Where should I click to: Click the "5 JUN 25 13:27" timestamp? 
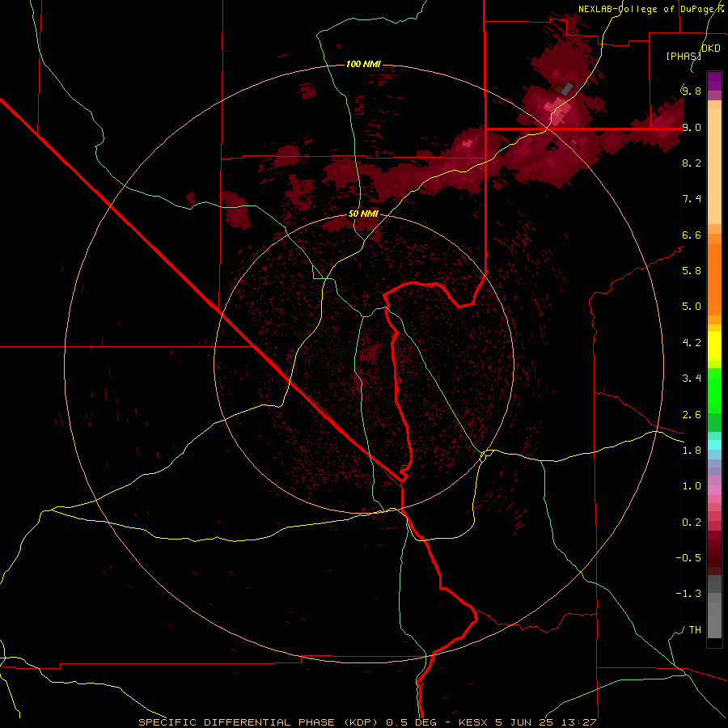[546, 722]
